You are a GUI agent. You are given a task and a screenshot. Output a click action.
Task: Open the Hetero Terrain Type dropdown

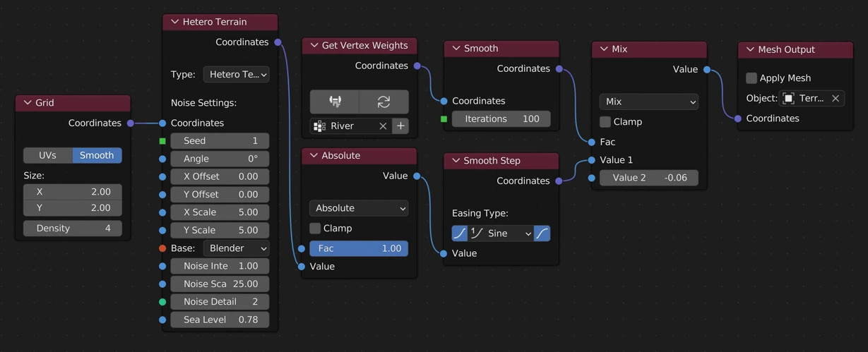(x=236, y=75)
